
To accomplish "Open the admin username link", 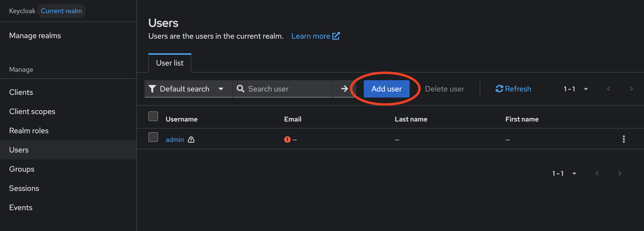I will pyautogui.click(x=175, y=140).
